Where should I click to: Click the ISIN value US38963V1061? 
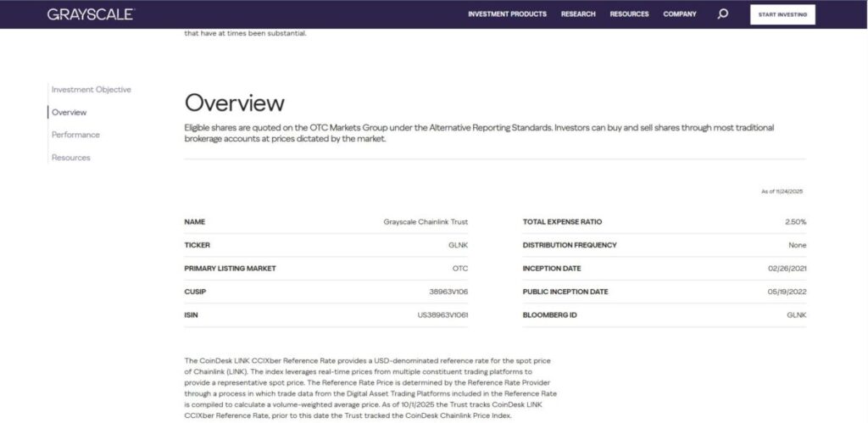coord(442,315)
